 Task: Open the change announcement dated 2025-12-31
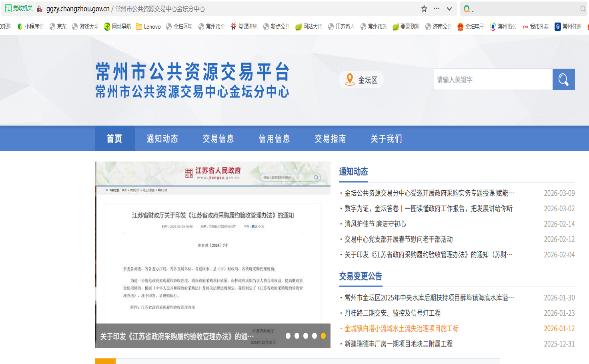pos(398,344)
